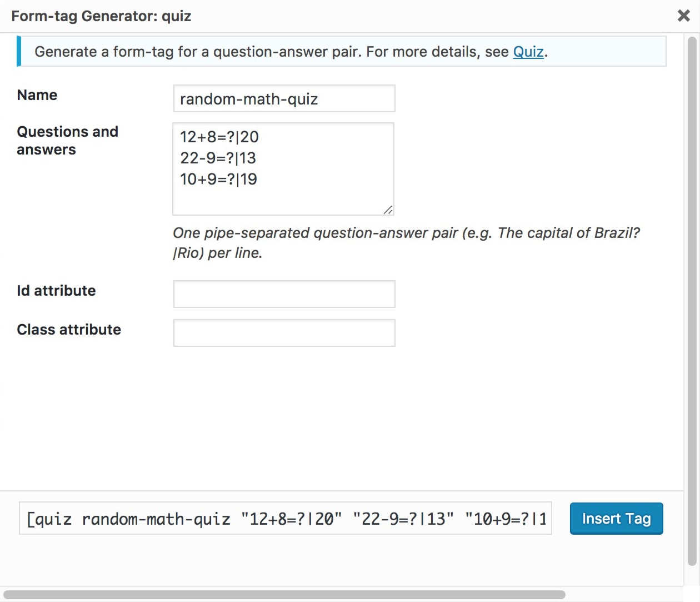Select the empty Id attribute field
The width and height of the screenshot is (700, 602).
tap(283, 293)
